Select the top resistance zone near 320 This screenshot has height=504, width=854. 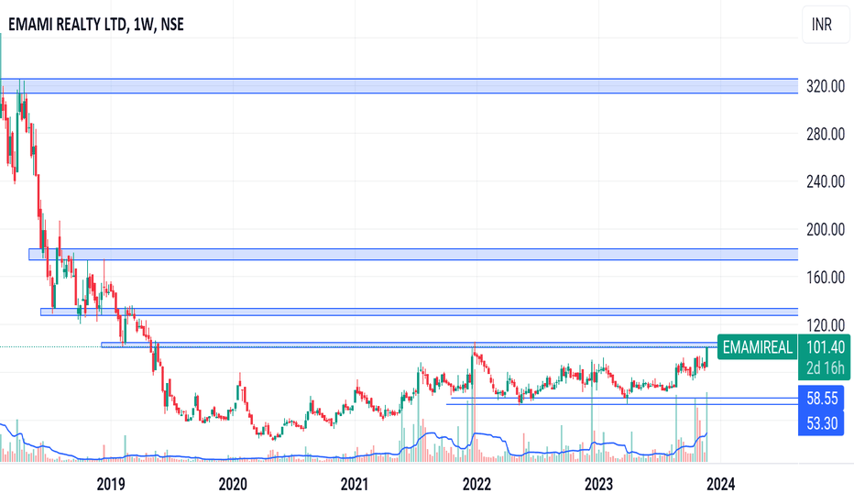399,86
